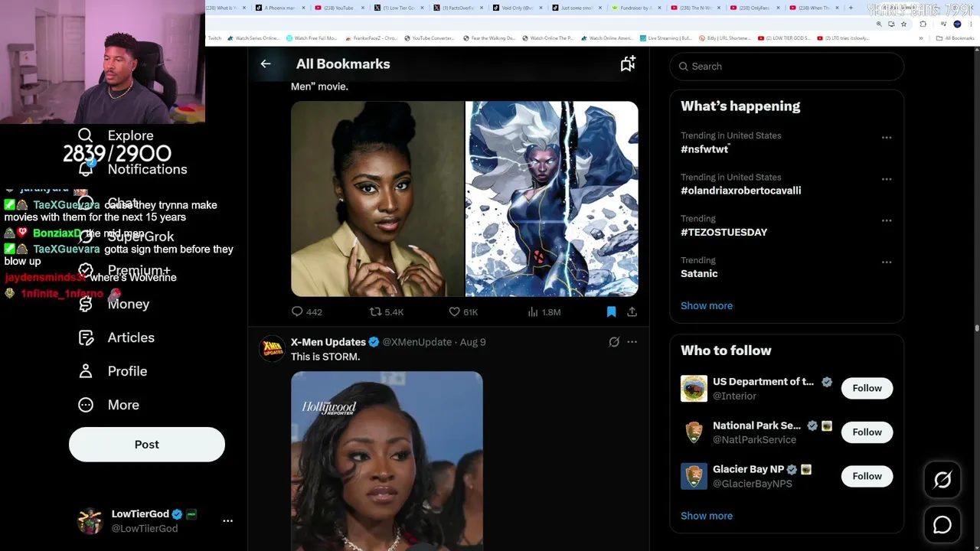Screen dimensions: 980x551
Task: Follow National Park Service
Action: click(x=867, y=432)
